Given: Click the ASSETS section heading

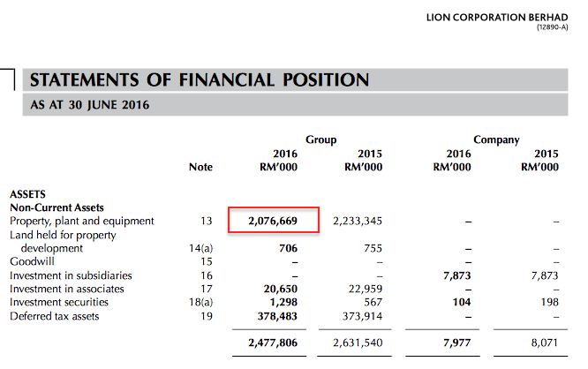Looking at the screenshot, I should pos(27,194).
